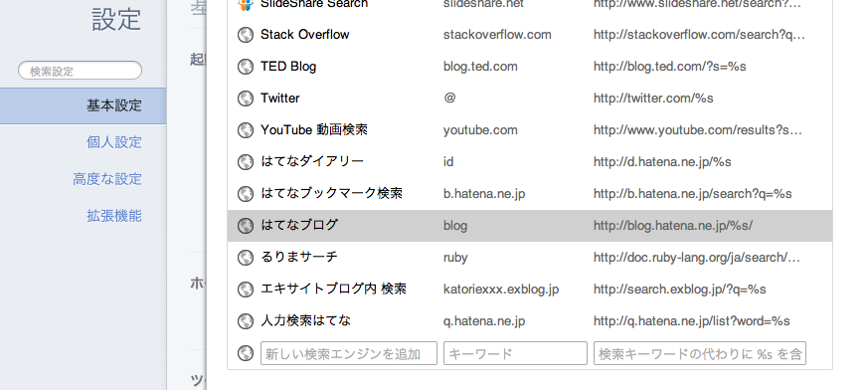
Task: Click the http://blog.ted.com/?s=%s URL
Action: click(x=670, y=67)
